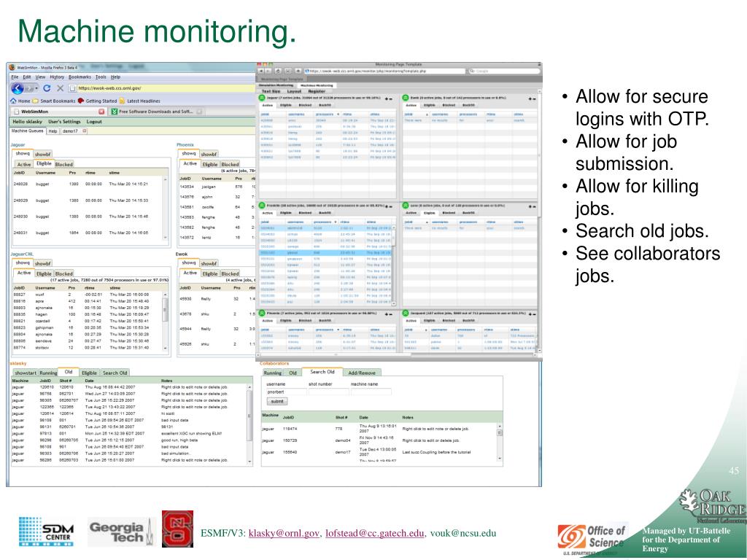The height and width of the screenshot is (560, 747).
Task: Click Google search field in Monitoring Page window
Action: pyautogui.click(x=503, y=71)
